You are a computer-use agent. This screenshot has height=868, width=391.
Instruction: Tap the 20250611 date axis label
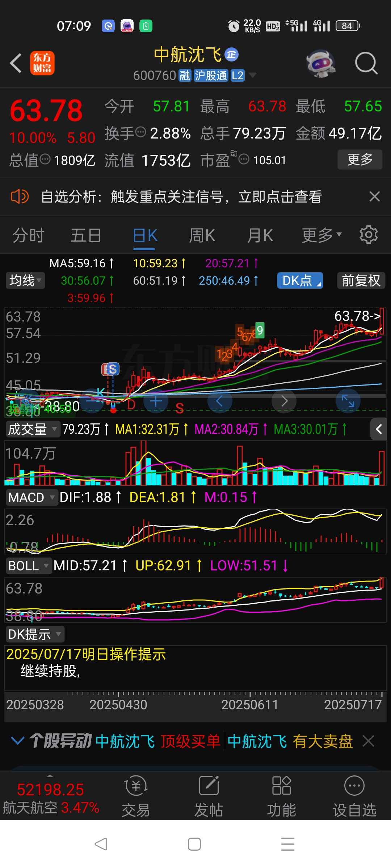[249, 705]
